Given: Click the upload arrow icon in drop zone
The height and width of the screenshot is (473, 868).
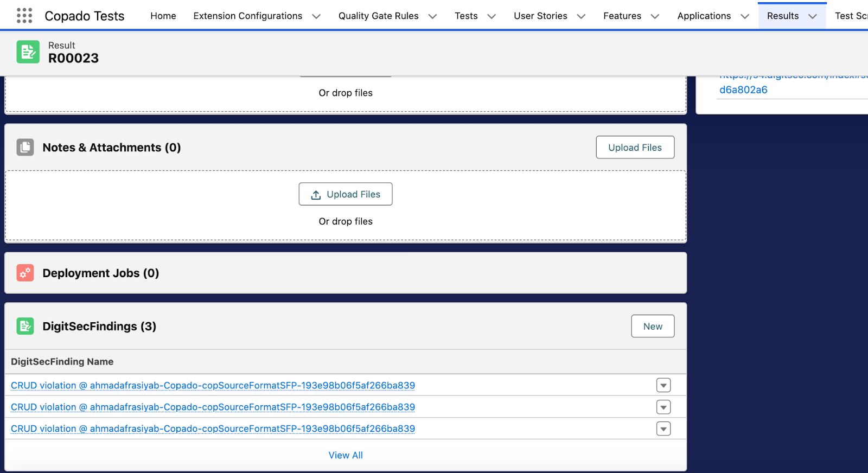Looking at the screenshot, I should point(316,195).
